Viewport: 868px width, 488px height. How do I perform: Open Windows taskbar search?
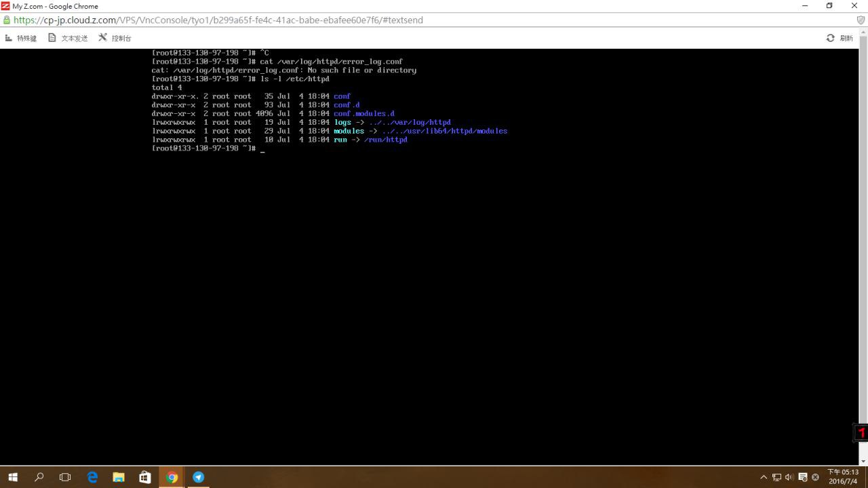point(39,477)
